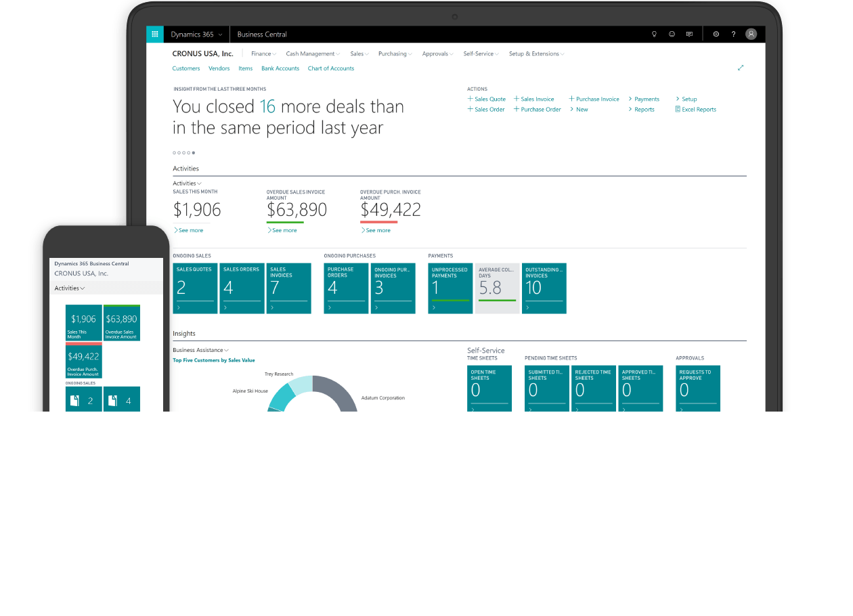
Task: Click the smiley feedback icon
Action: pos(672,35)
